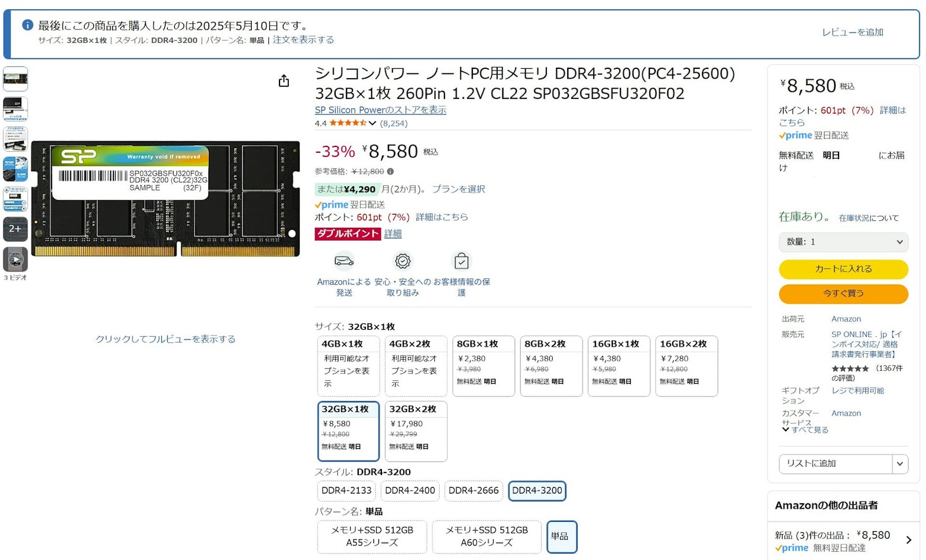Click the safety commitment badge icon
The height and width of the screenshot is (560, 926).
coord(403,261)
